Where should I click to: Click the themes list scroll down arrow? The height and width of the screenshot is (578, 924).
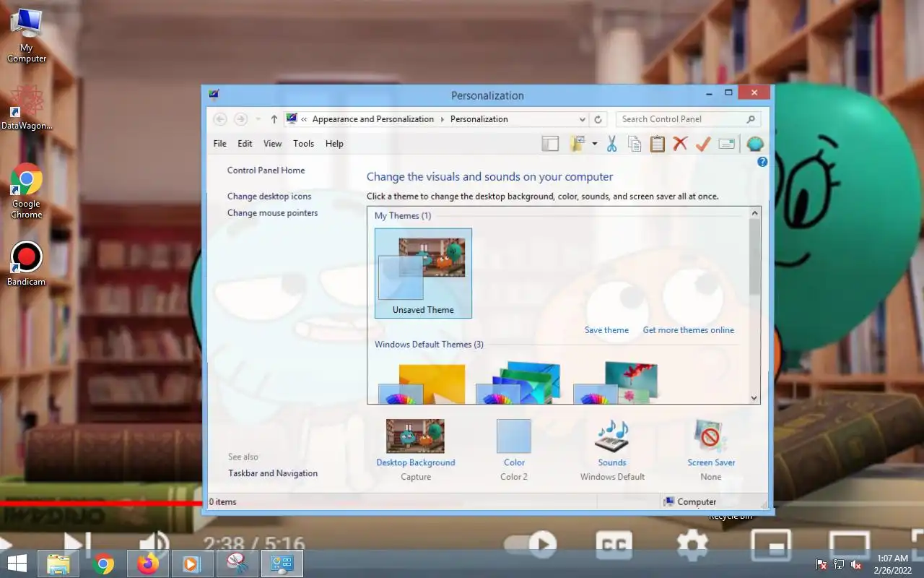[x=754, y=398]
